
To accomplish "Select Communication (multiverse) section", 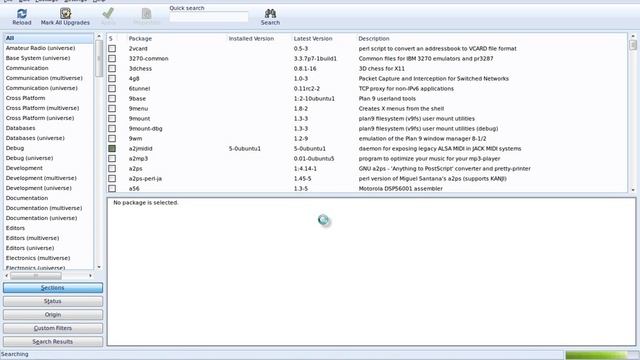I will click(44, 78).
